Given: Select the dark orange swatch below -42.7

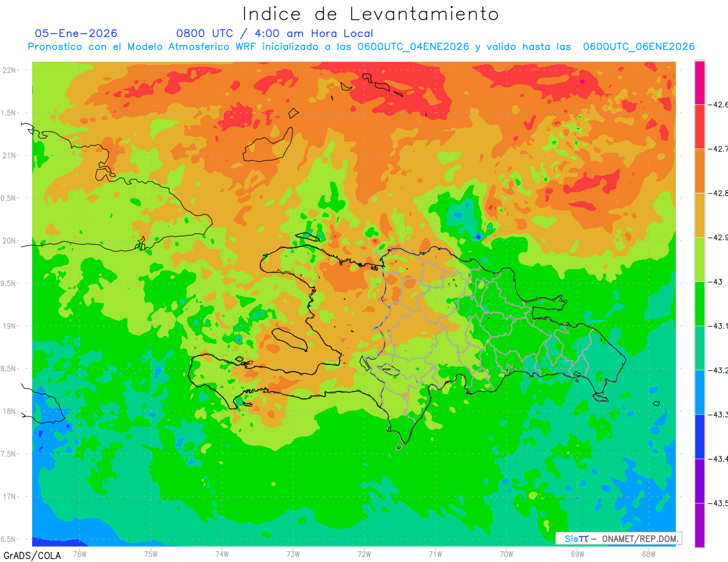Looking at the screenshot, I should tap(699, 171).
